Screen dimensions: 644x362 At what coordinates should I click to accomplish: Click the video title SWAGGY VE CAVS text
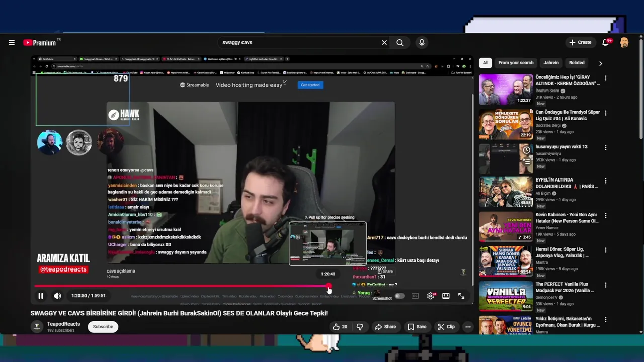pos(179,313)
